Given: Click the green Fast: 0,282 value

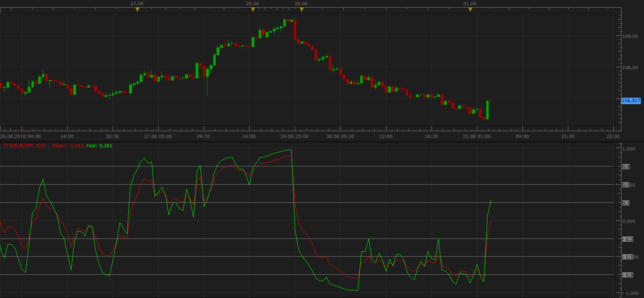Looking at the screenshot, I should pos(99,146).
